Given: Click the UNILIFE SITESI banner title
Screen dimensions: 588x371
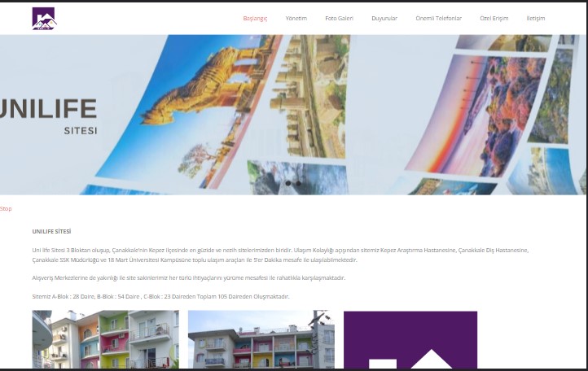Looking at the screenshot, I should tap(49, 116).
